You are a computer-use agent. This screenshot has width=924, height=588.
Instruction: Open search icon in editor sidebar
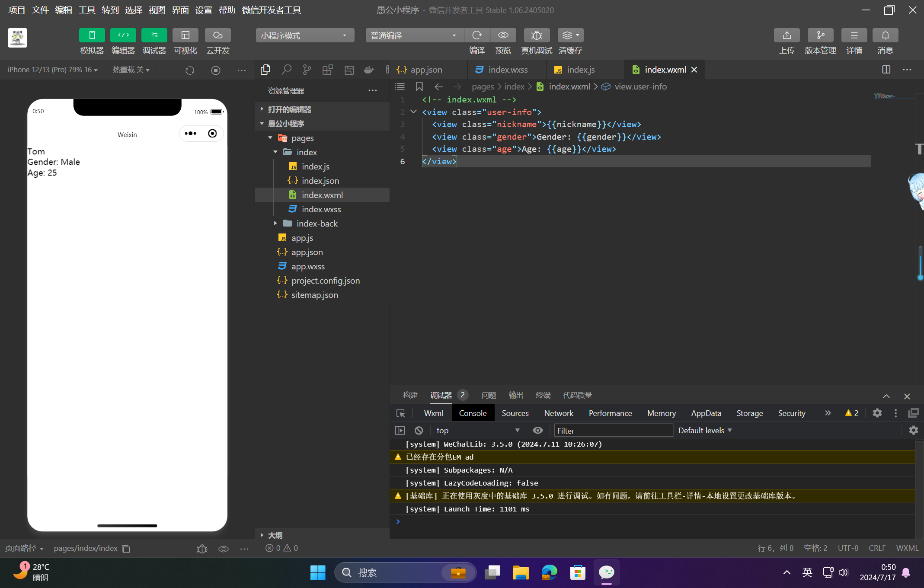pyautogui.click(x=286, y=70)
